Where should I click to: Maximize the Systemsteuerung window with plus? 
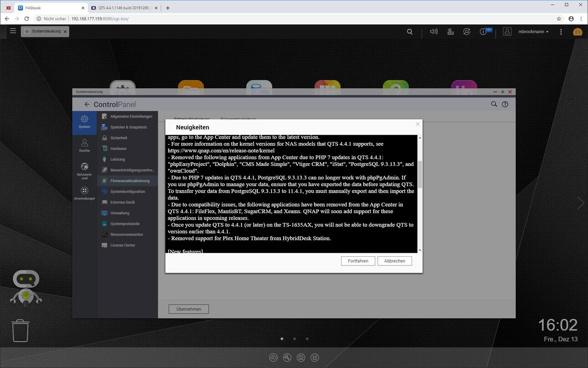pos(502,92)
